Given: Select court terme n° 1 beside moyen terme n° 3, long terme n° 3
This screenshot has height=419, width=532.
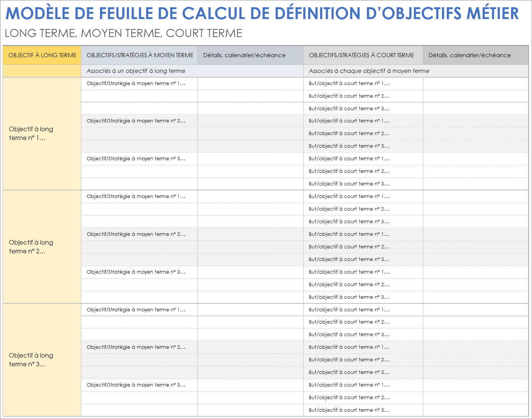Looking at the screenshot, I should pos(363,385).
